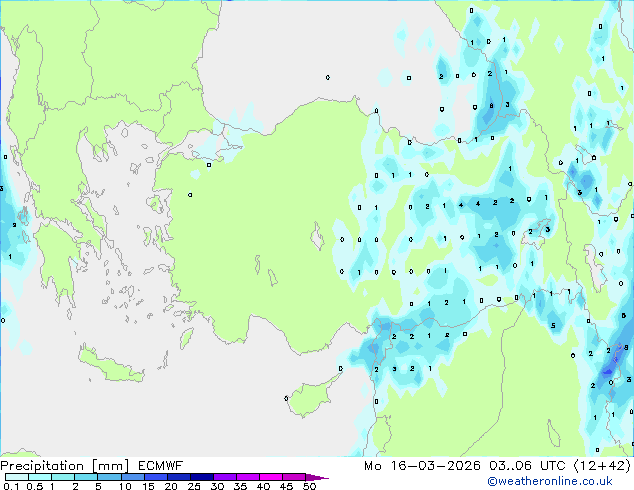This screenshot has height=490, width=634.
Task: Click the island of Crete on map
Action: pos(112,363)
